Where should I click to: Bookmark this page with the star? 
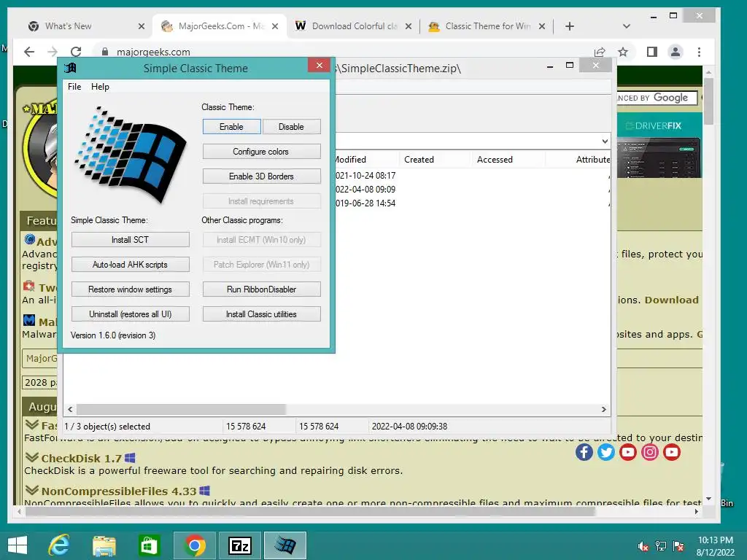(623, 52)
